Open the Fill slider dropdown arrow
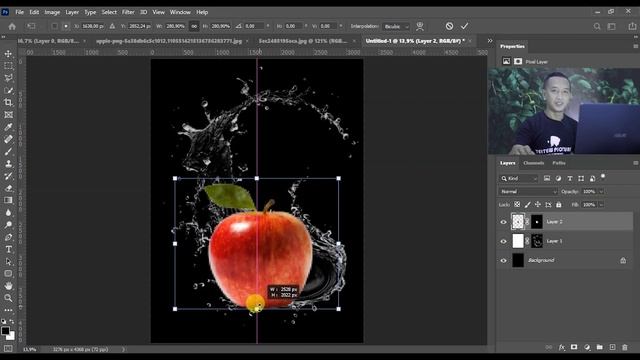Image resolution: width=640 pixels, height=360 pixels. [x=601, y=204]
